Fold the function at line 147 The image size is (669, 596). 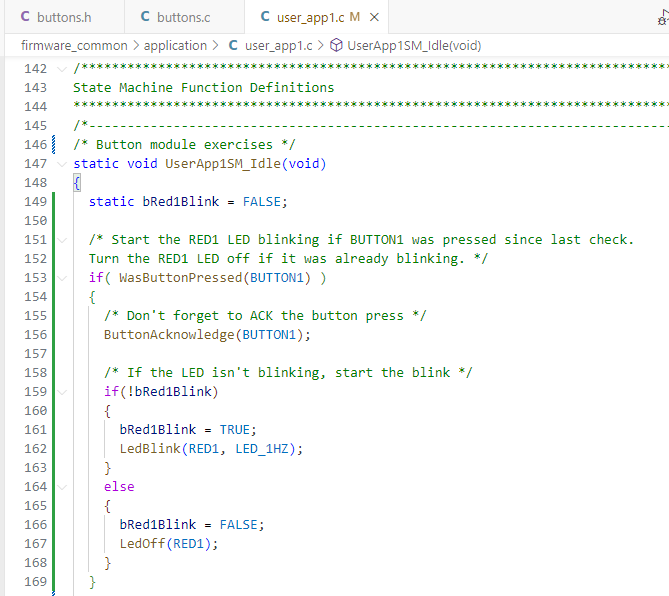tap(62, 164)
